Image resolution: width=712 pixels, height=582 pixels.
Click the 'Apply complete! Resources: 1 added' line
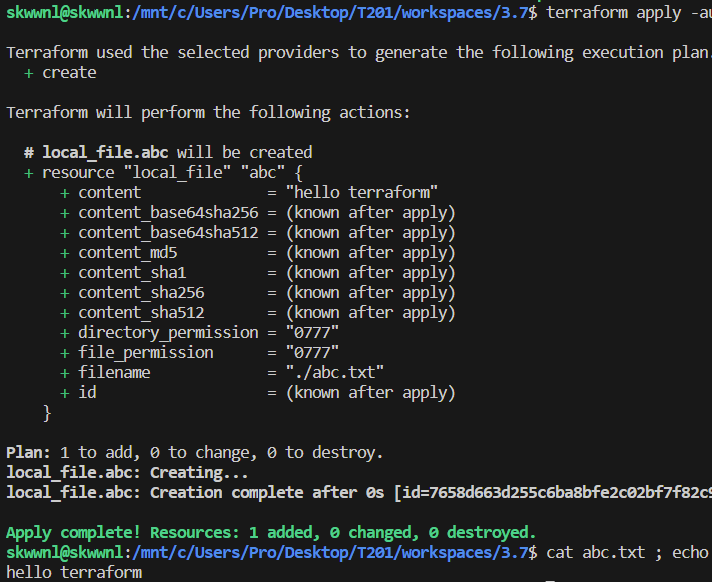pyautogui.click(x=271, y=533)
